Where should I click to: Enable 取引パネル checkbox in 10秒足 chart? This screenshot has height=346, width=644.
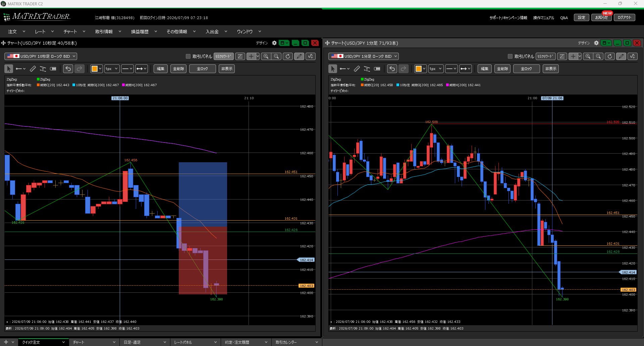coord(188,56)
